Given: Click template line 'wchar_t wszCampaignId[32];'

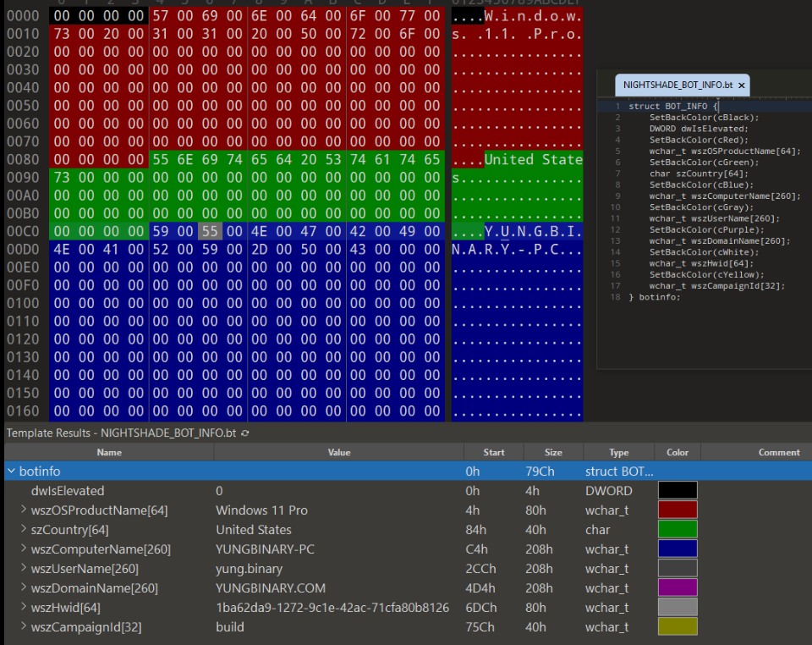Looking at the screenshot, I should [717, 286].
